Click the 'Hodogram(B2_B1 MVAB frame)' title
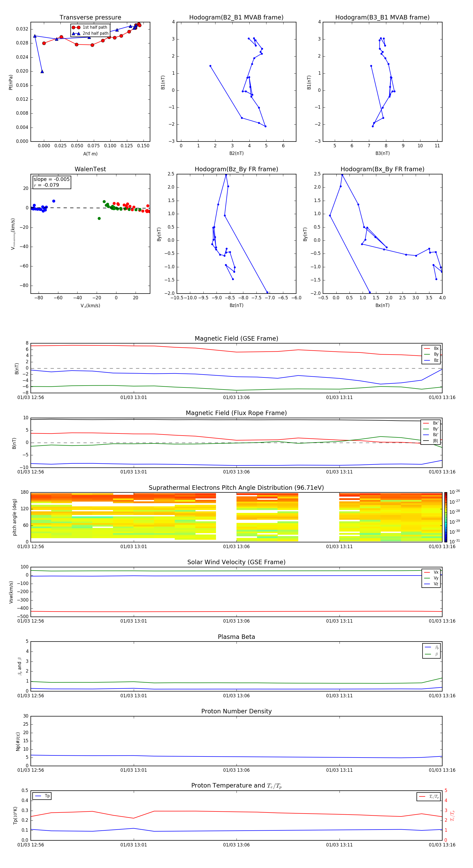473x868 pixels. 236,18
